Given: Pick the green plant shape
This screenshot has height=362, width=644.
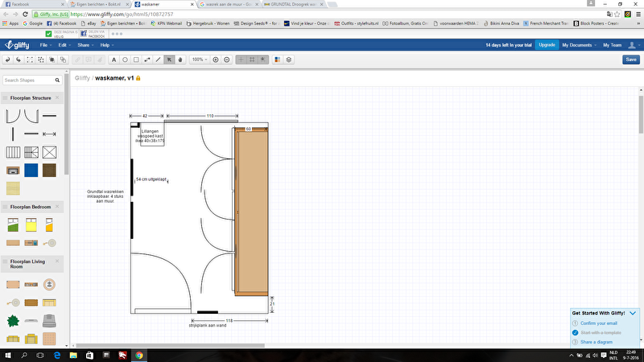Looking at the screenshot, I should pos(13,321).
